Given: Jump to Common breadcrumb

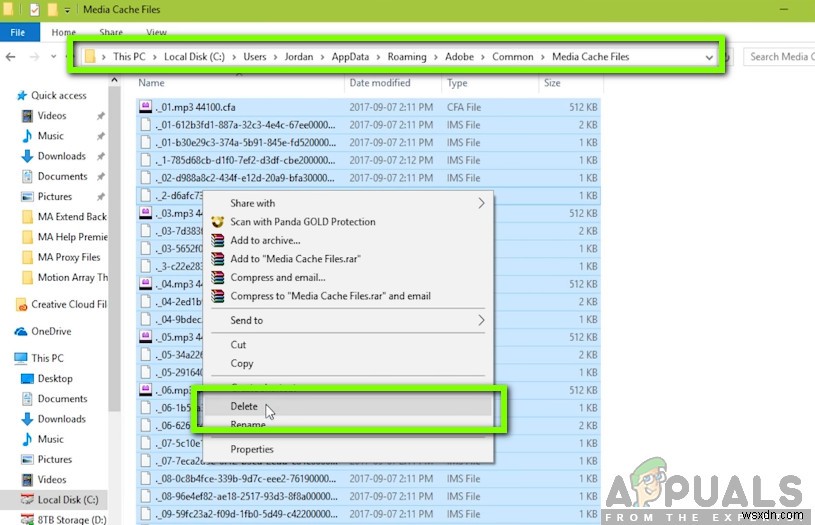Looking at the screenshot, I should coord(513,57).
